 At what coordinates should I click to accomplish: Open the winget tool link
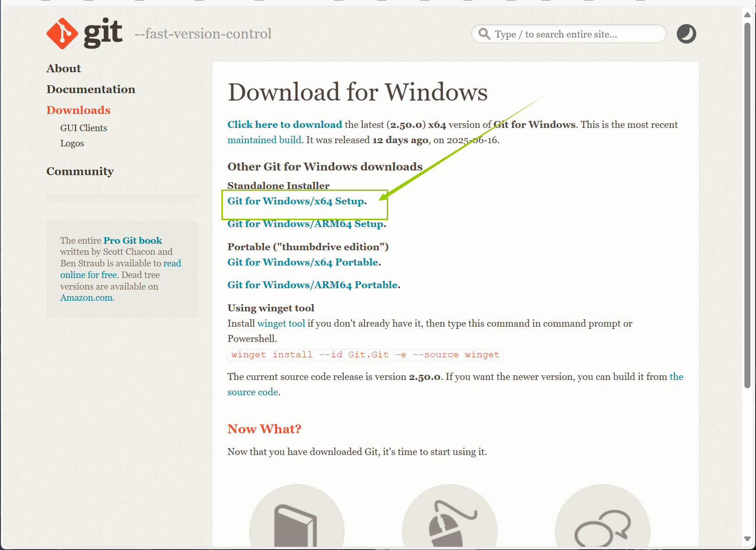[281, 323]
